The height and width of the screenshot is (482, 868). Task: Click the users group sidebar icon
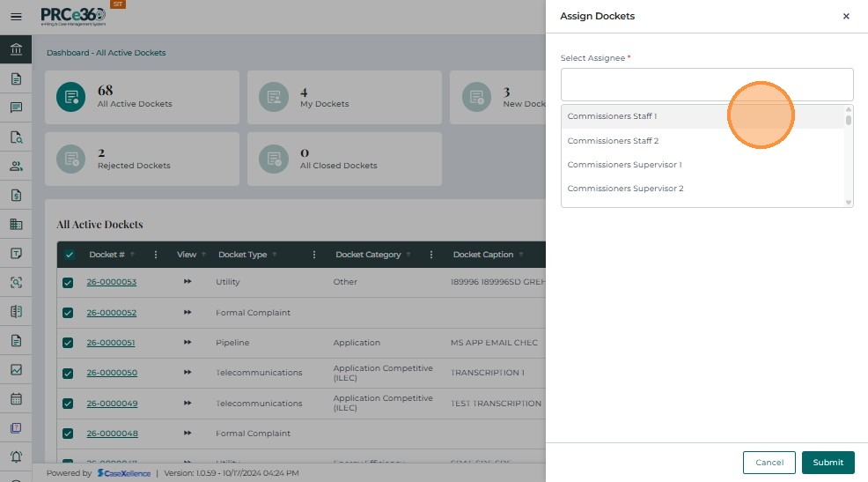point(16,166)
